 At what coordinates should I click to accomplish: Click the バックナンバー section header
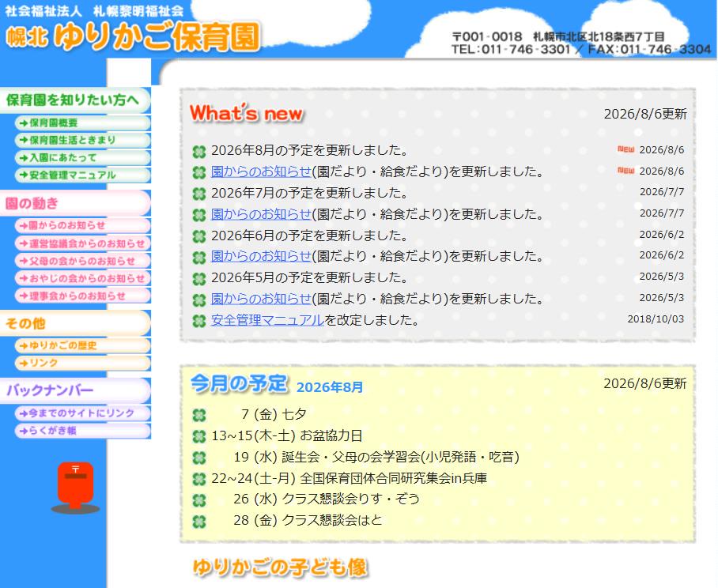[x=75, y=390]
